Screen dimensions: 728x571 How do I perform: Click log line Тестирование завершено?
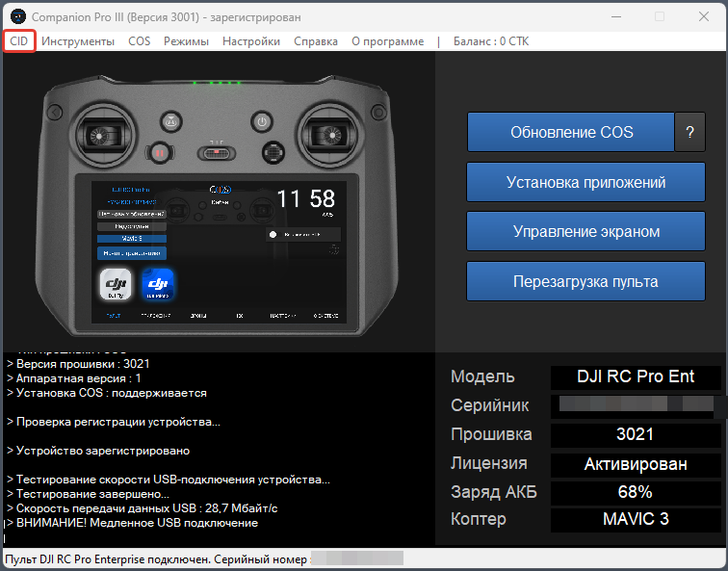pyautogui.click(x=89, y=494)
